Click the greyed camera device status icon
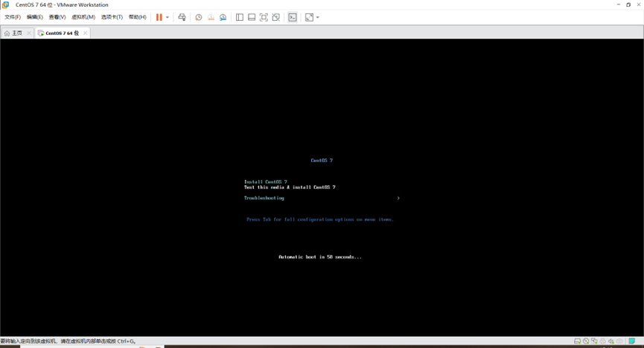The width and height of the screenshot is (644, 348). click(x=619, y=341)
